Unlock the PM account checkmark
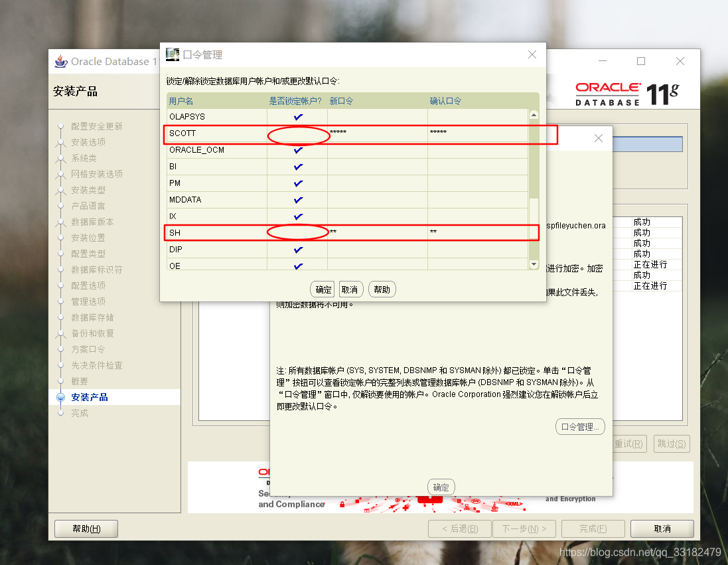The image size is (728, 565). (298, 183)
